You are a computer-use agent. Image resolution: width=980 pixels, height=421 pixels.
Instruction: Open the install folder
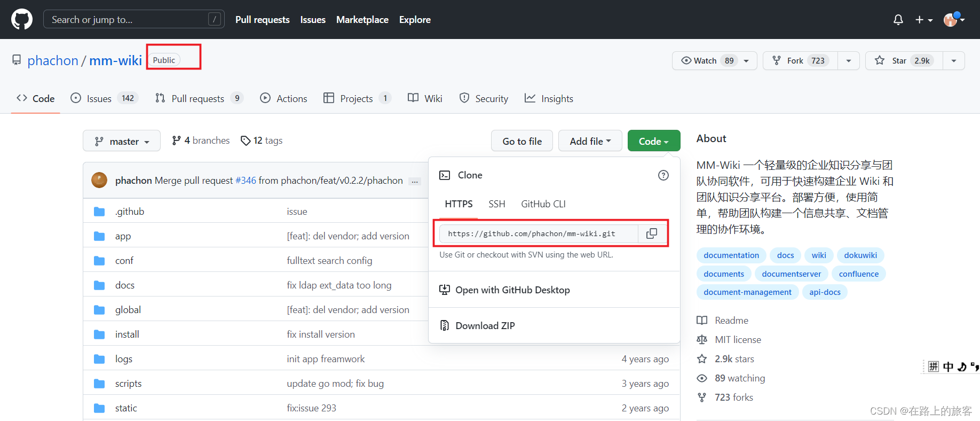pos(127,334)
